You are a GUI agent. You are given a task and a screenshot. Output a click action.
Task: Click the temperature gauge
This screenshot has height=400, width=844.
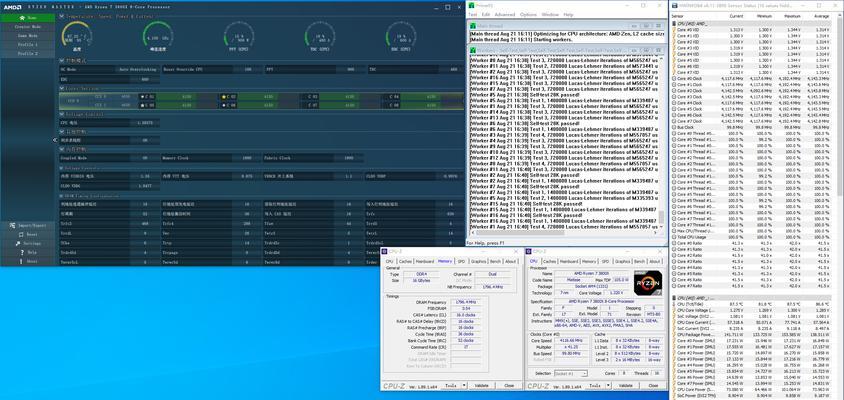pos(76,36)
